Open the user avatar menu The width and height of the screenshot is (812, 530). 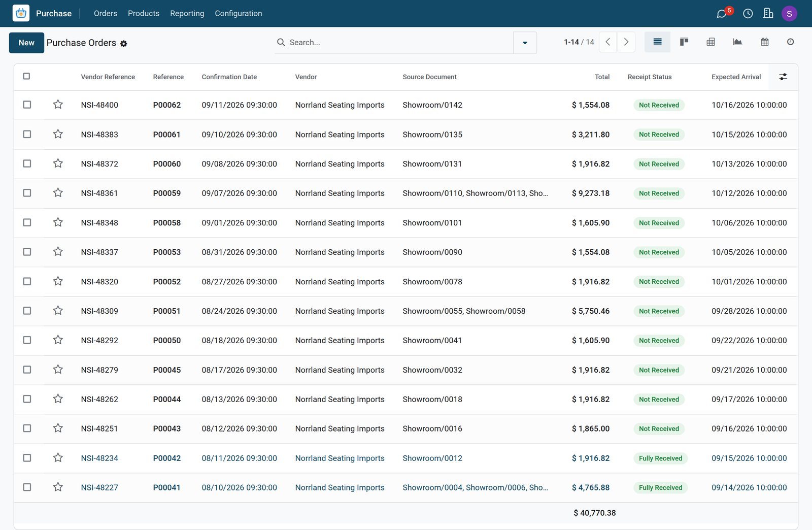coord(789,14)
